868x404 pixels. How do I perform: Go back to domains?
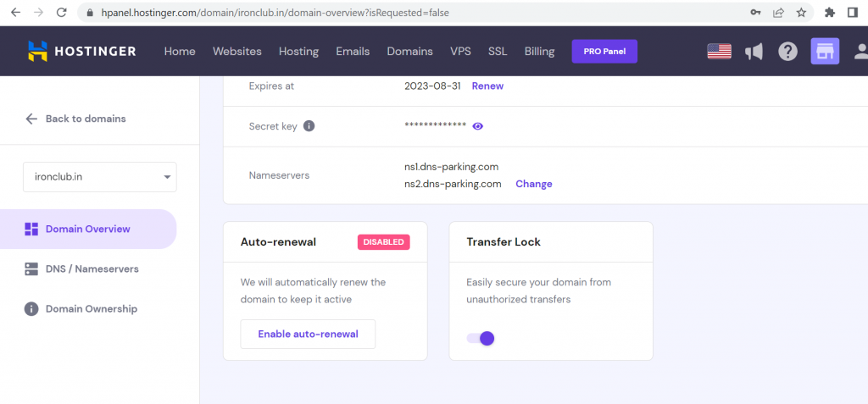75,119
